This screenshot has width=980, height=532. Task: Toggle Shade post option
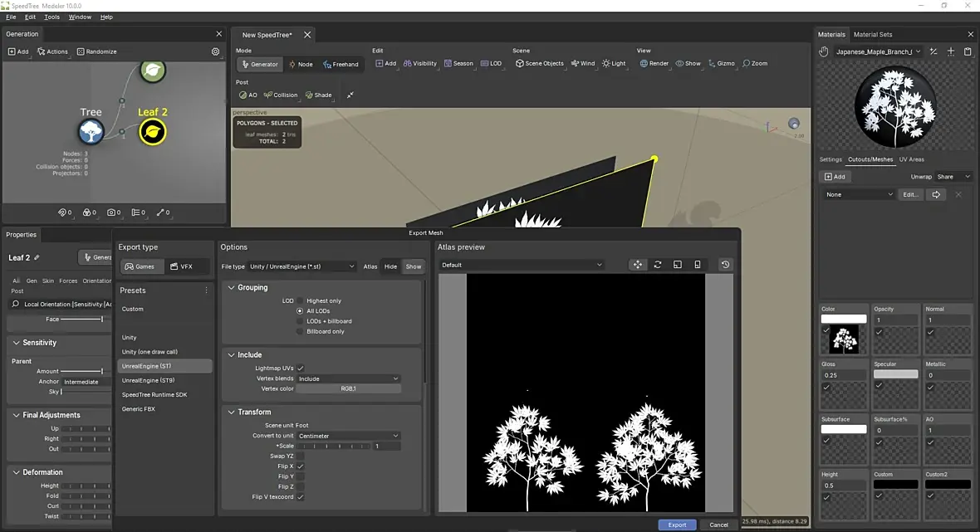319,95
